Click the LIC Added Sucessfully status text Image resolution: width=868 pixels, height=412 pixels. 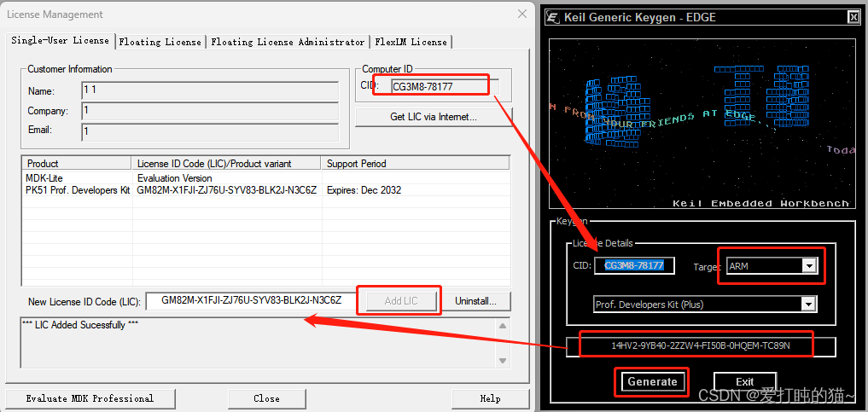tap(79, 325)
